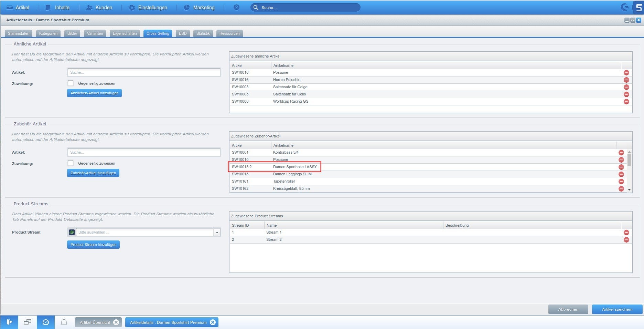
Task: Open the window manager icon in bottom bar
Action: tap(28, 322)
